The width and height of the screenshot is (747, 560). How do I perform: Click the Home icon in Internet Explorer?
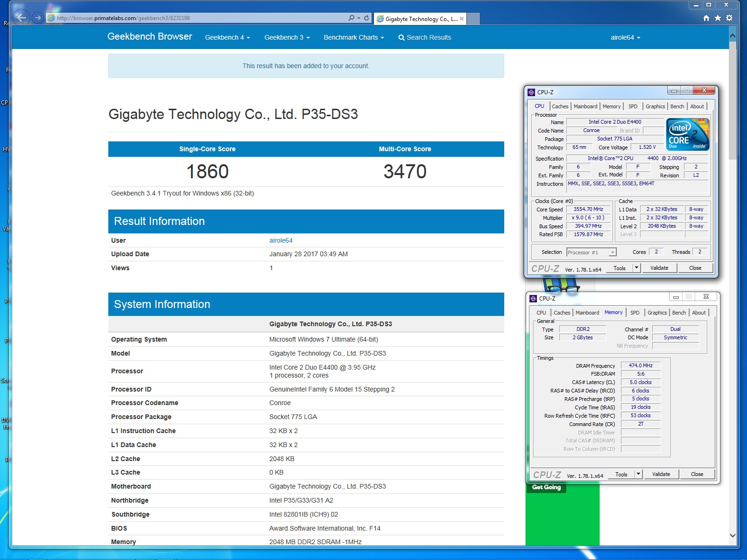[706, 18]
